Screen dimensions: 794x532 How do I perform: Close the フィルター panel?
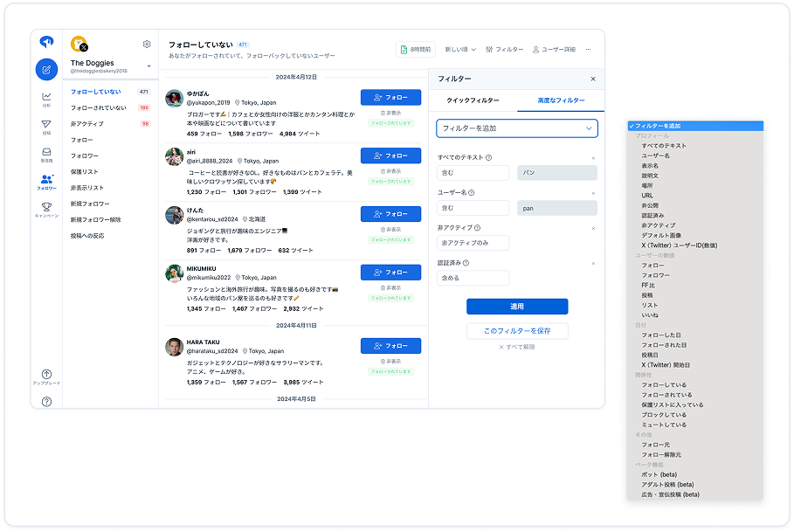click(x=593, y=79)
